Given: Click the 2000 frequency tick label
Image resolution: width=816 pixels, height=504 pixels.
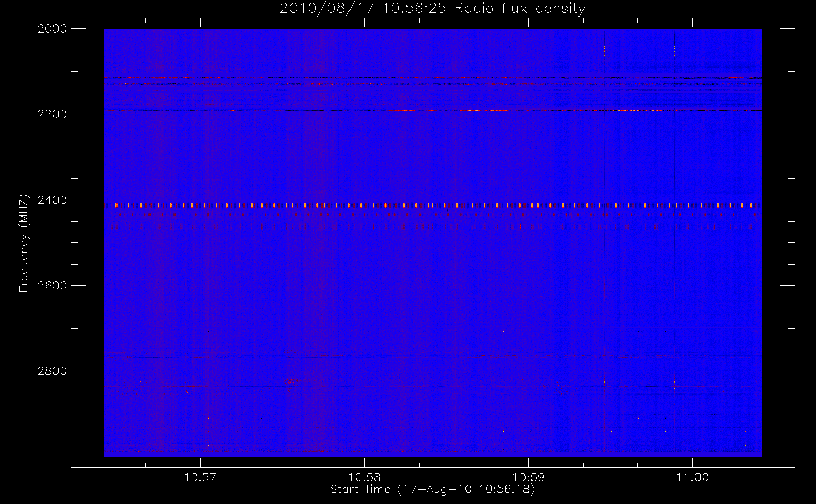Looking at the screenshot, I should point(52,29).
